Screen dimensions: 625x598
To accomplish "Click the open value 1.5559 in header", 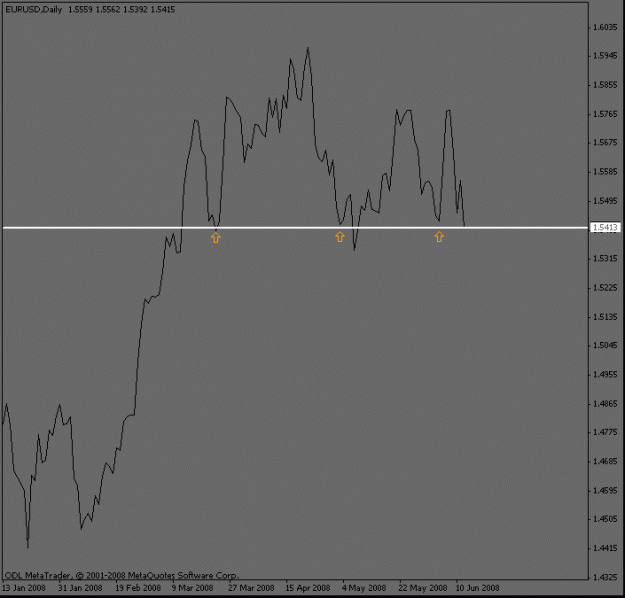I will click(x=81, y=10).
